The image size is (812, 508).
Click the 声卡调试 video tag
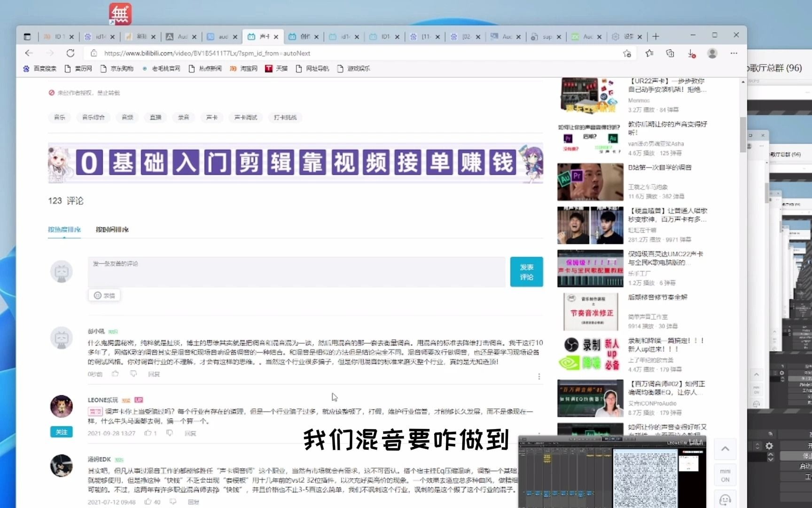(246, 117)
